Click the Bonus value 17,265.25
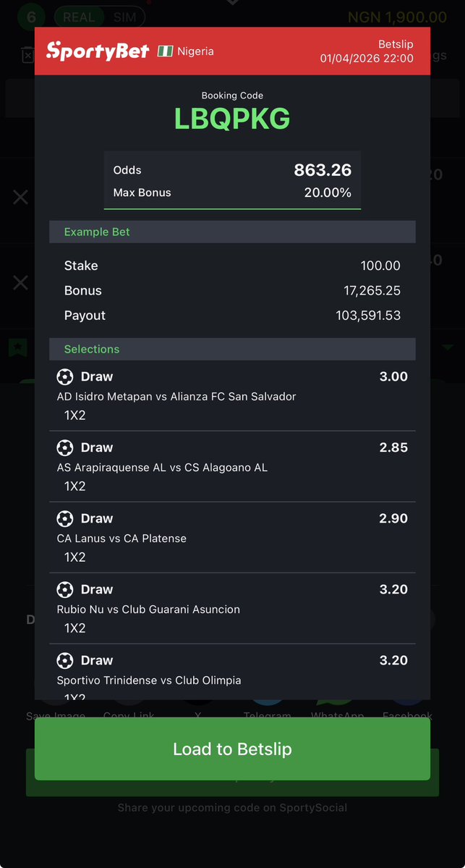The height and width of the screenshot is (868, 465). point(372,290)
